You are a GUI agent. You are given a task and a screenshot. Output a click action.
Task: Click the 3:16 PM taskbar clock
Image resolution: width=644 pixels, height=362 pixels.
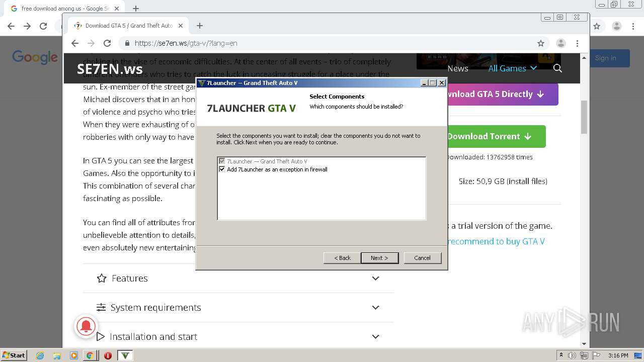(618, 355)
